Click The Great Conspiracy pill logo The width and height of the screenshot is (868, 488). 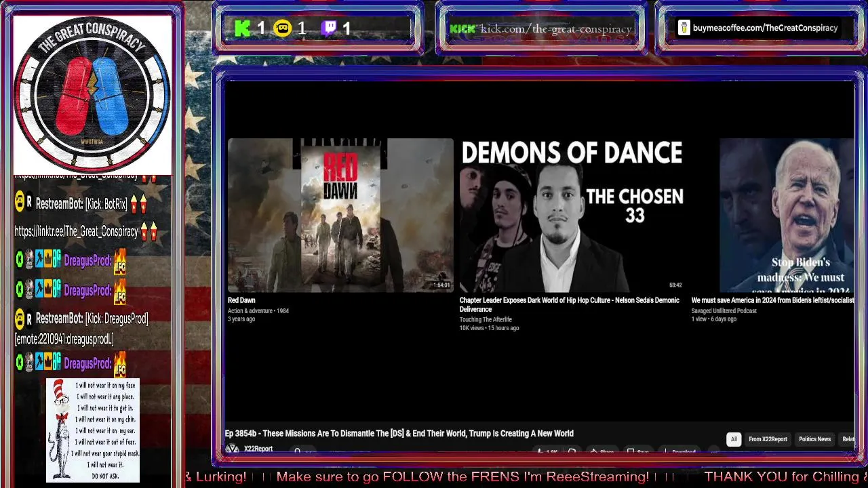(x=92, y=94)
